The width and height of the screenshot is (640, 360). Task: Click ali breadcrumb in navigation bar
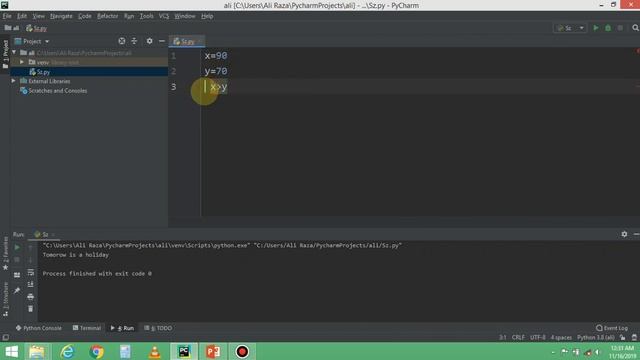click(x=12, y=28)
